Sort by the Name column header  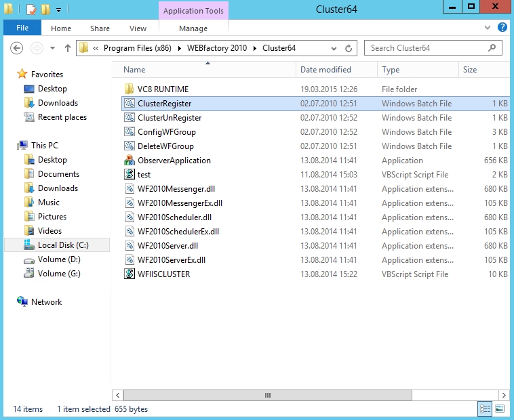tap(203, 69)
